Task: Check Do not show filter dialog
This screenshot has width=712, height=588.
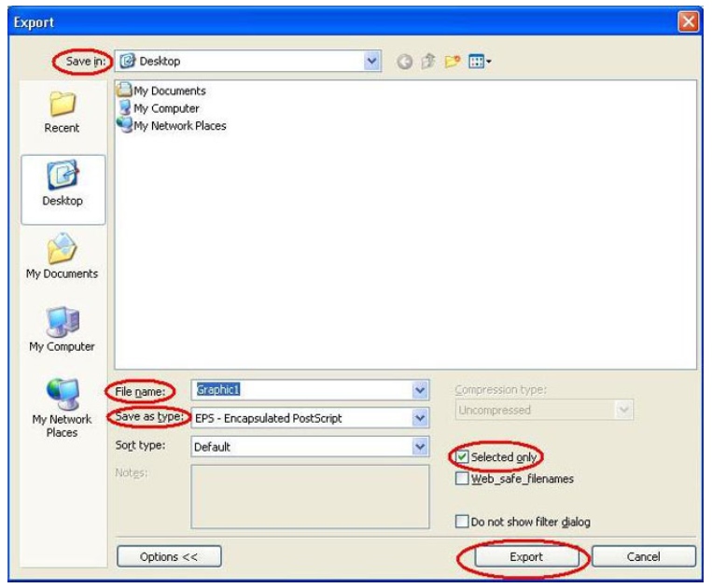Action: click(462, 522)
